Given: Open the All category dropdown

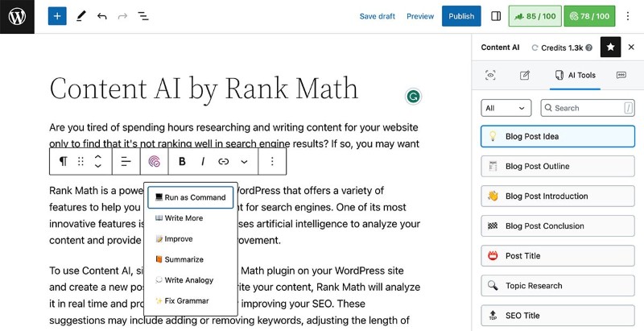Looking at the screenshot, I should 506,108.
